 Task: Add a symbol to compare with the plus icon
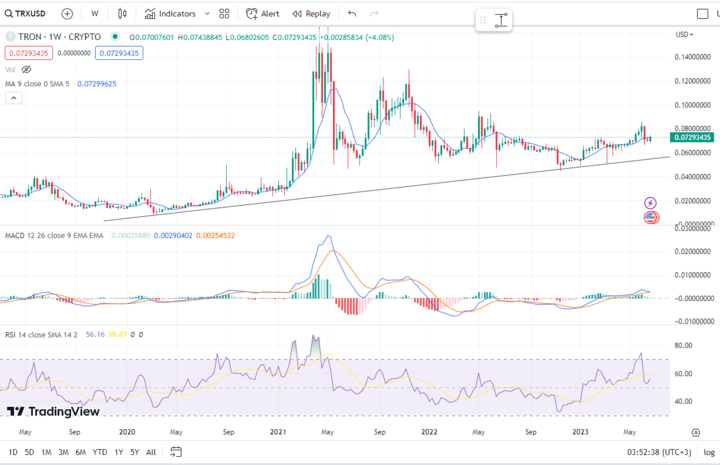(x=67, y=14)
